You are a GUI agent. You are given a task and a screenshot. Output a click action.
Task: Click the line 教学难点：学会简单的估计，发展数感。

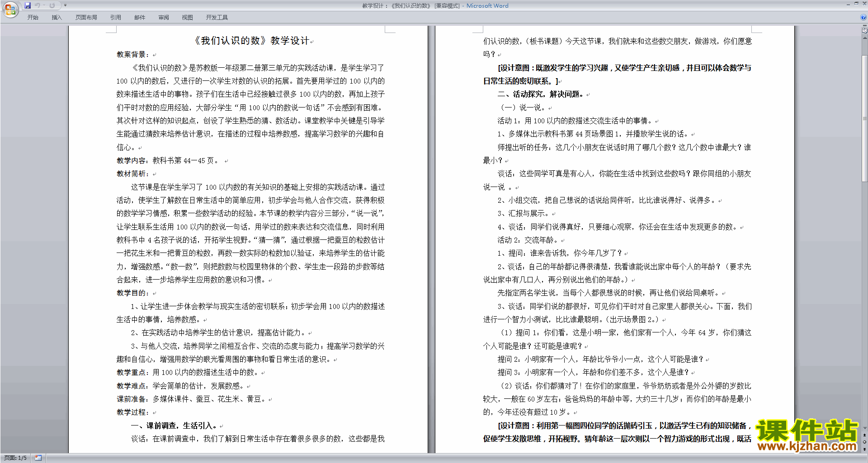(x=180, y=386)
